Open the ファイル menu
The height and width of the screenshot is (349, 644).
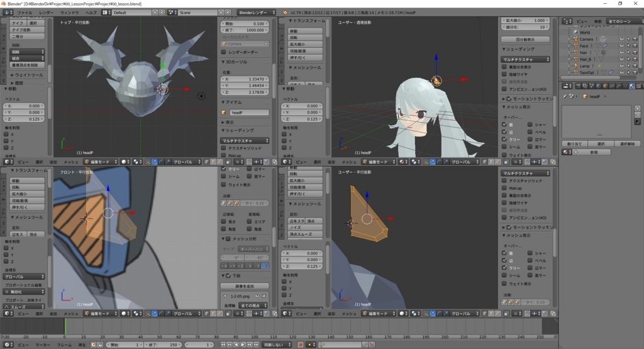click(x=25, y=13)
